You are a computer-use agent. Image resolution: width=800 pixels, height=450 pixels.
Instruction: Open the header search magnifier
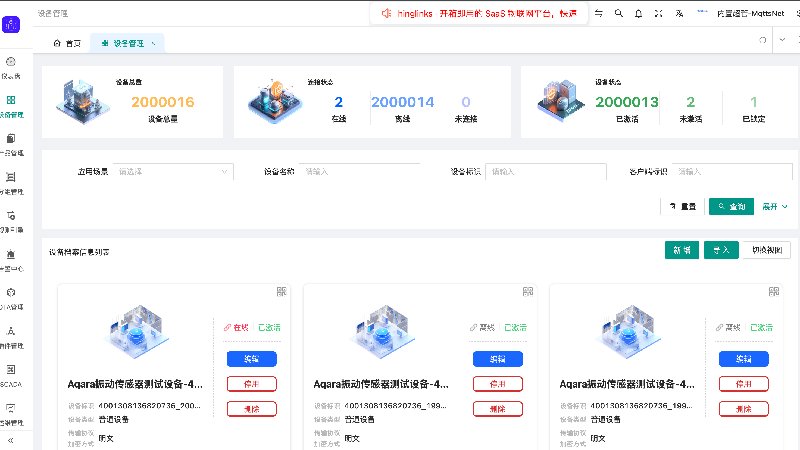coord(618,13)
